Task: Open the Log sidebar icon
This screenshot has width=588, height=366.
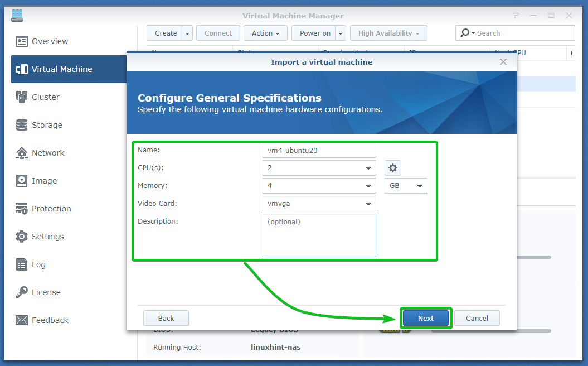Action: (22, 264)
